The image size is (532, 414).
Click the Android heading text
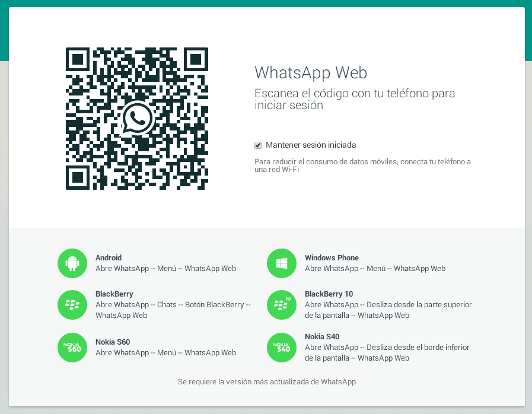coord(109,257)
